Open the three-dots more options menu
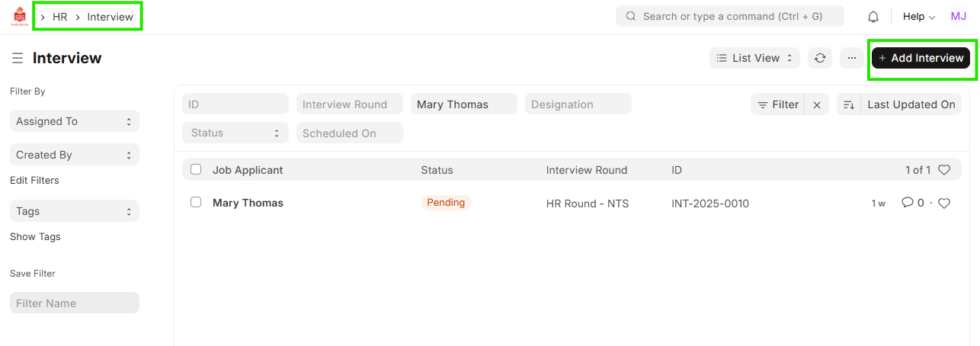Image resolution: width=980 pixels, height=346 pixels. pyautogui.click(x=852, y=58)
